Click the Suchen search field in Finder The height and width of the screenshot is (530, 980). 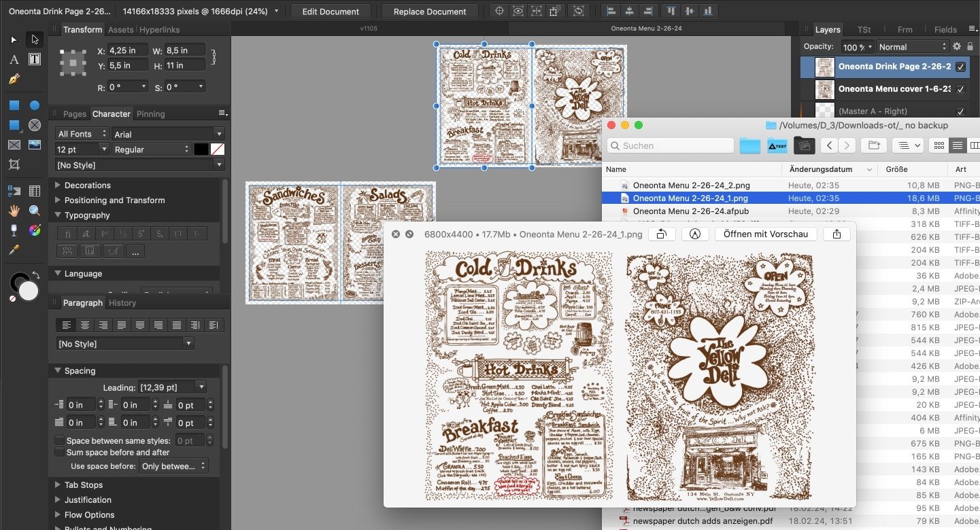coord(669,145)
